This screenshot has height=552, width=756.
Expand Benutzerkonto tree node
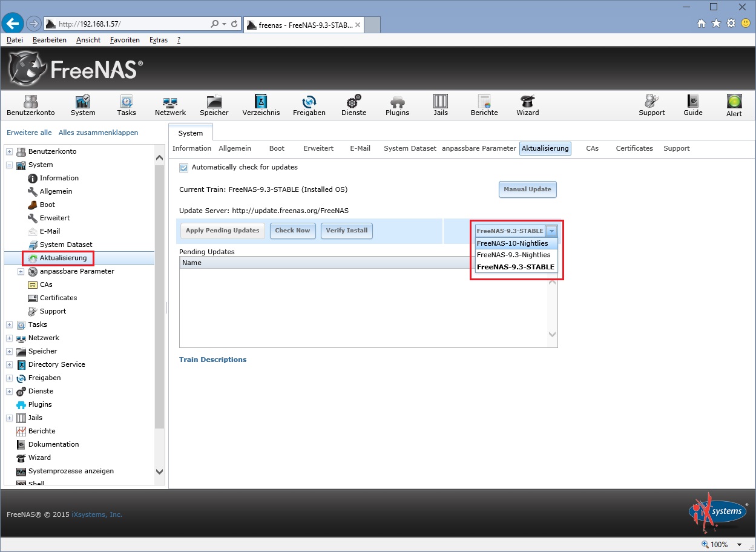pyautogui.click(x=9, y=151)
